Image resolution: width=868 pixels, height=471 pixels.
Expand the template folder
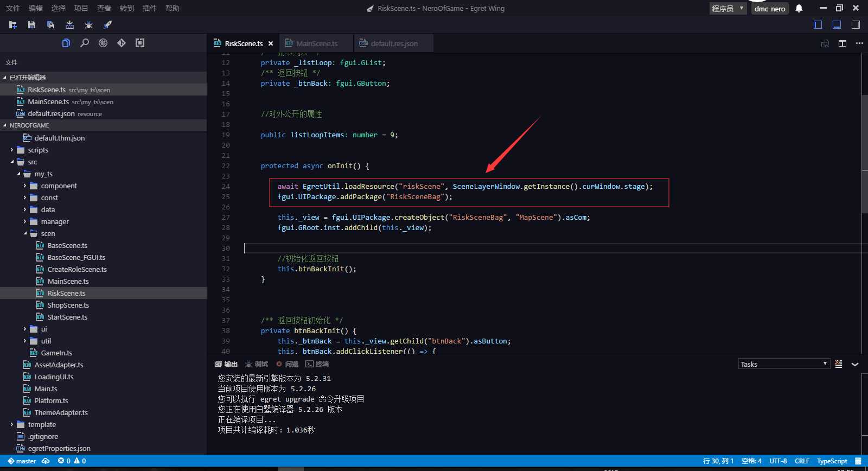click(12, 425)
